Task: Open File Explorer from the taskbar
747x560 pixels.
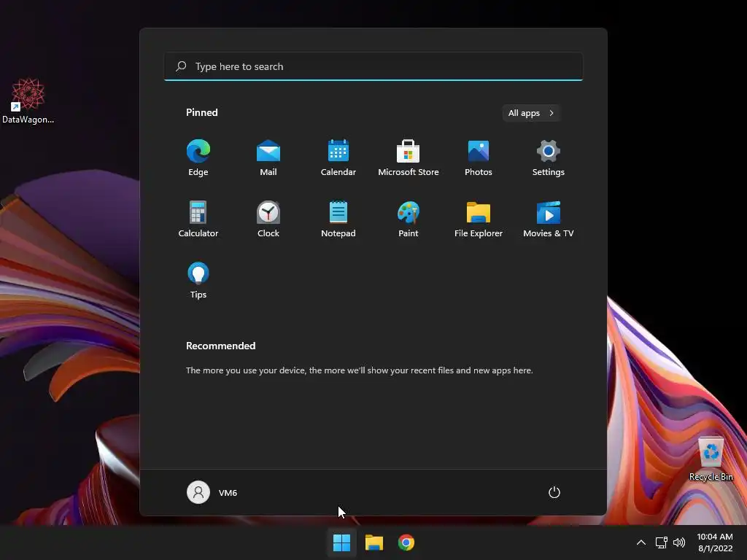Action: click(374, 542)
